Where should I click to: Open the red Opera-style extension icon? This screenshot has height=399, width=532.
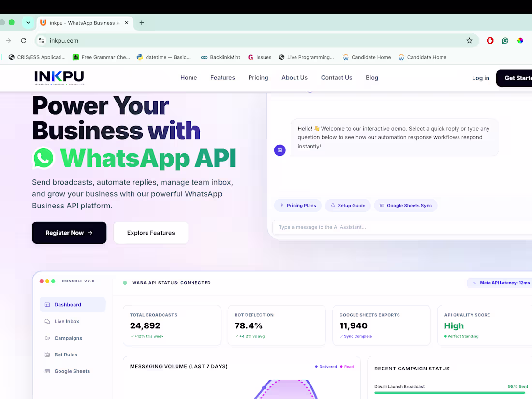pos(490,40)
